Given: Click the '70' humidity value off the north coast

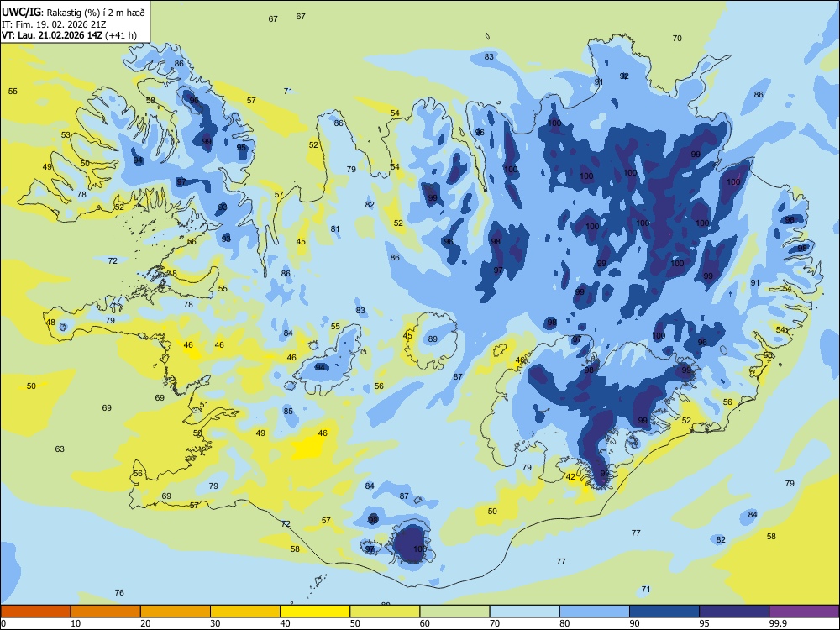Looking at the screenshot, I should pyautogui.click(x=677, y=38).
